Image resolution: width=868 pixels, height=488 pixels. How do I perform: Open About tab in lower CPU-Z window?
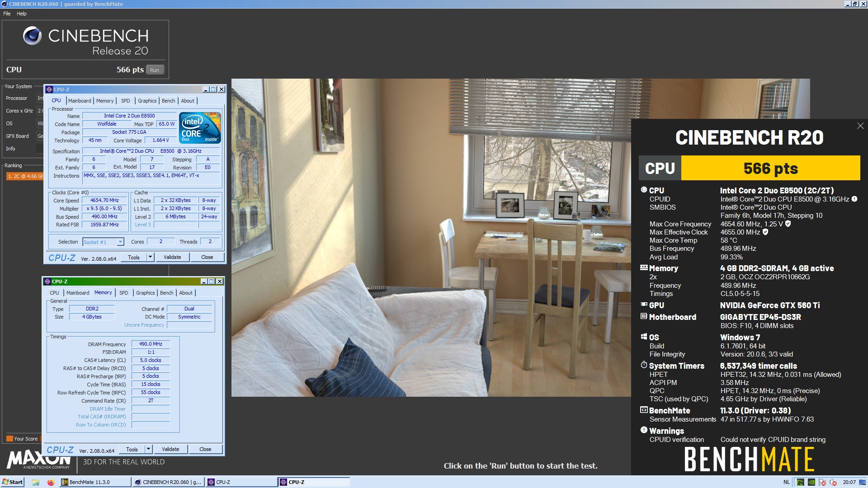coord(186,293)
